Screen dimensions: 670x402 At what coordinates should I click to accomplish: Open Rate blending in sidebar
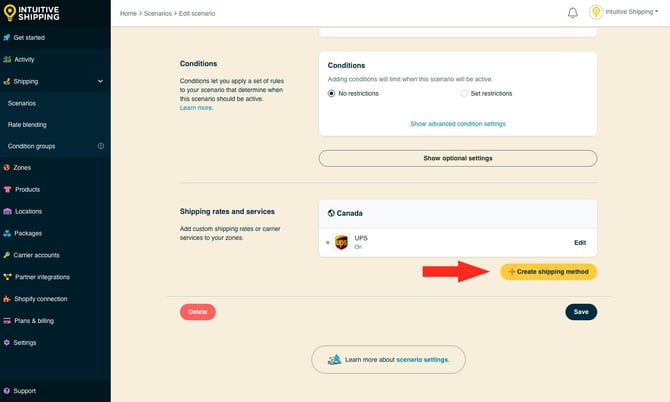tap(27, 124)
